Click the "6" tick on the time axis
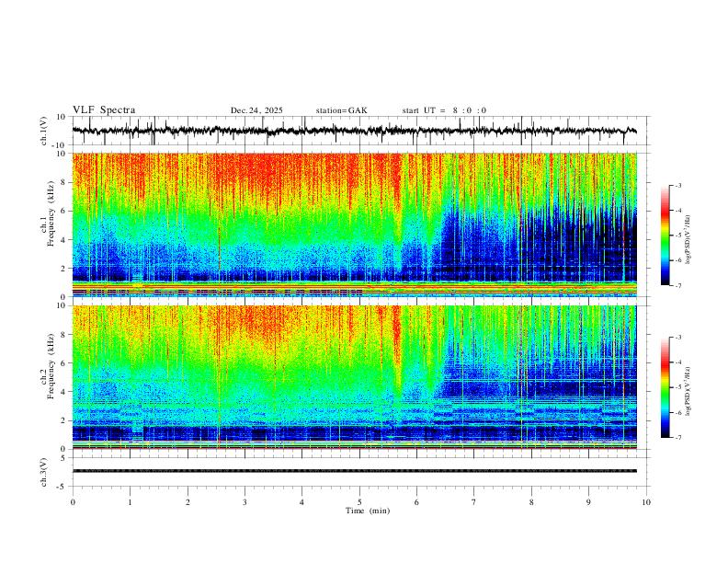The width and height of the screenshot is (728, 563). tap(417, 502)
